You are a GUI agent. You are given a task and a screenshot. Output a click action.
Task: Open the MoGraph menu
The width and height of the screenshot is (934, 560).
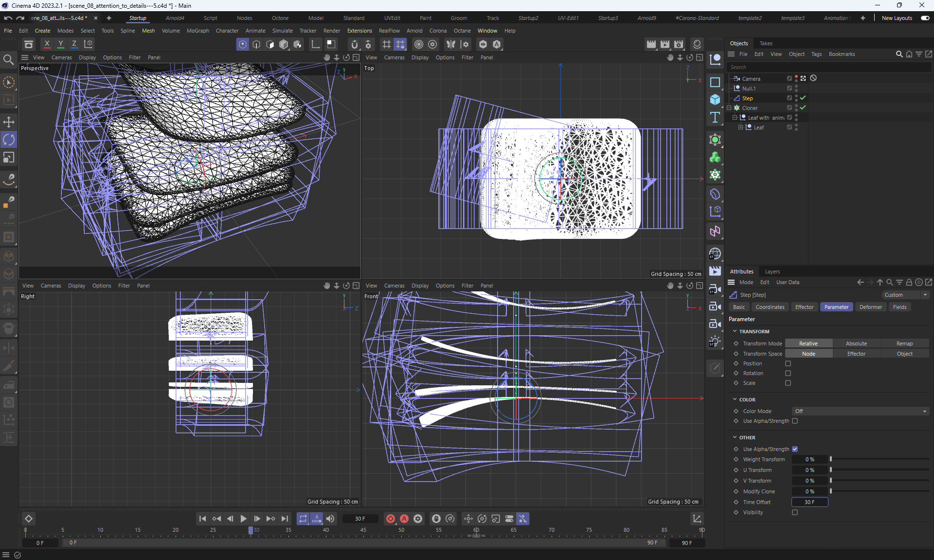click(198, 31)
